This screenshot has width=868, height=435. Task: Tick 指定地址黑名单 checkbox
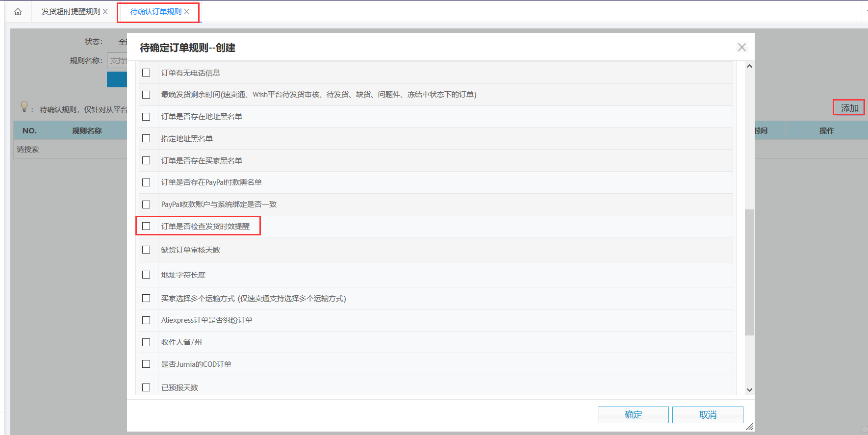(x=146, y=138)
